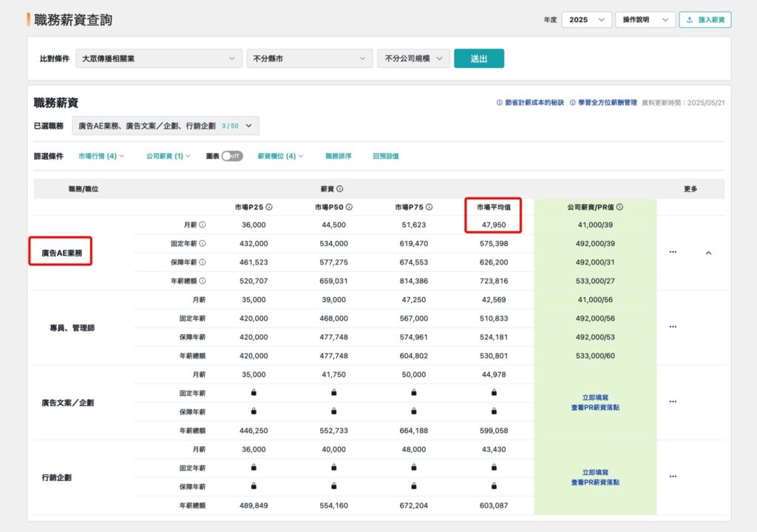Click the 更多 column header

pyautogui.click(x=690, y=188)
